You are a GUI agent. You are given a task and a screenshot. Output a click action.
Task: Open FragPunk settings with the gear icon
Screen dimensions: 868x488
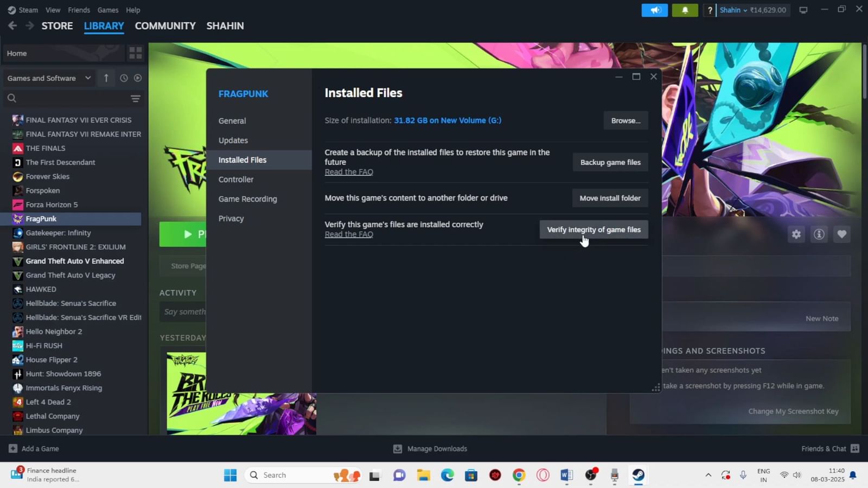click(x=796, y=234)
